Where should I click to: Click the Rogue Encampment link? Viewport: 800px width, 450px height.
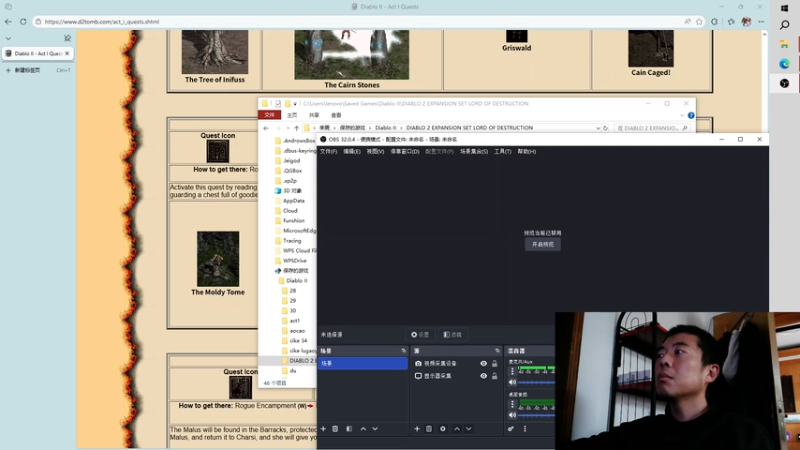tap(265, 406)
